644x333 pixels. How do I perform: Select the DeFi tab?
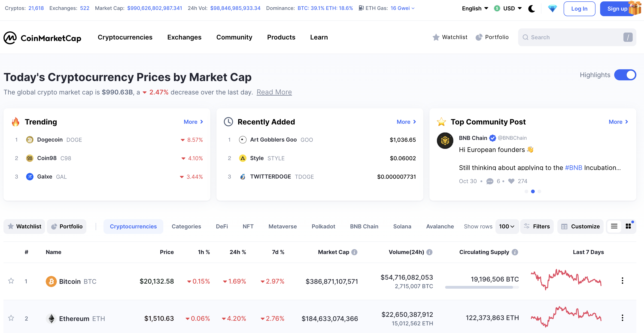pos(222,227)
